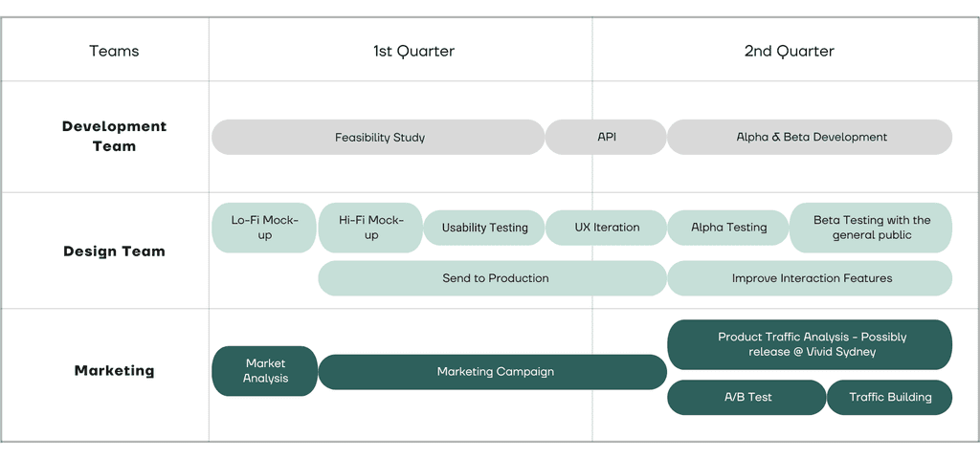Select the Traffic Building bar
The height and width of the screenshot is (459, 980).
890,397
